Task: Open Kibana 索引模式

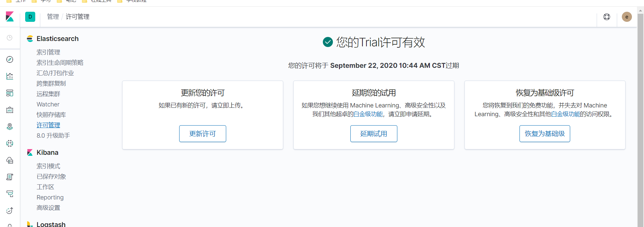Action: point(48,166)
